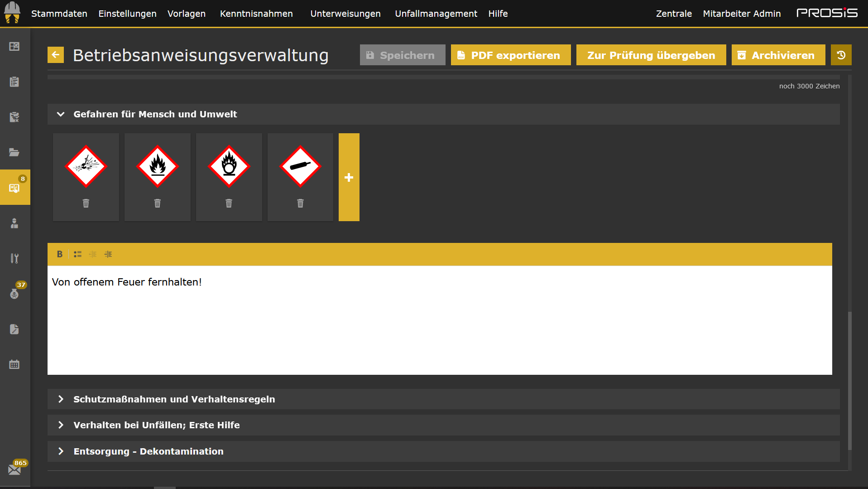Open the Vorlagen menu
Image resolution: width=868 pixels, height=489 pixels.
pos(186,14)
